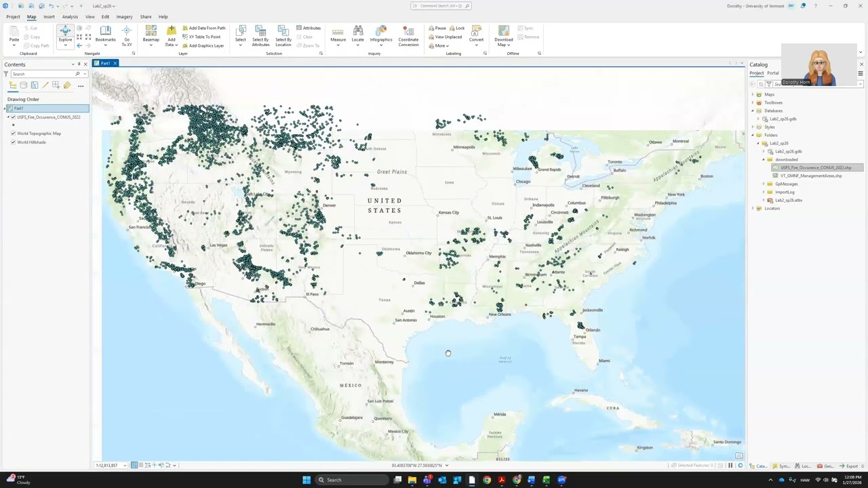Open File Explorer from the taskbar
This screenshot has height=488, width=868.
(412, 480)
